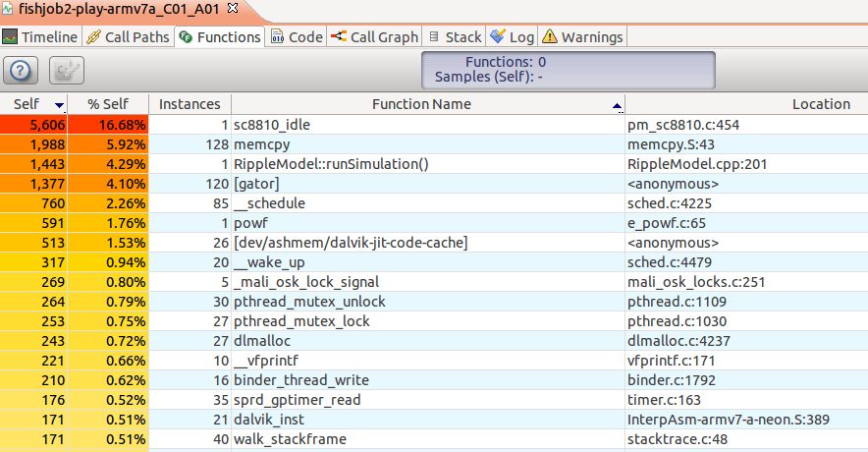This screenshot has height=452, width=868.
Task: Click the 16.68% red heat cell
Action: coord(112,126)
